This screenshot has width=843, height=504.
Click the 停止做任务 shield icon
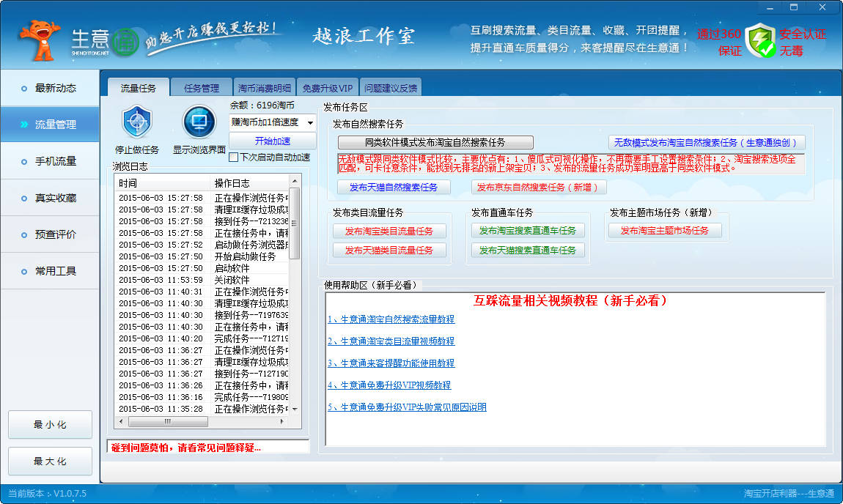click(x=137, y=122)
